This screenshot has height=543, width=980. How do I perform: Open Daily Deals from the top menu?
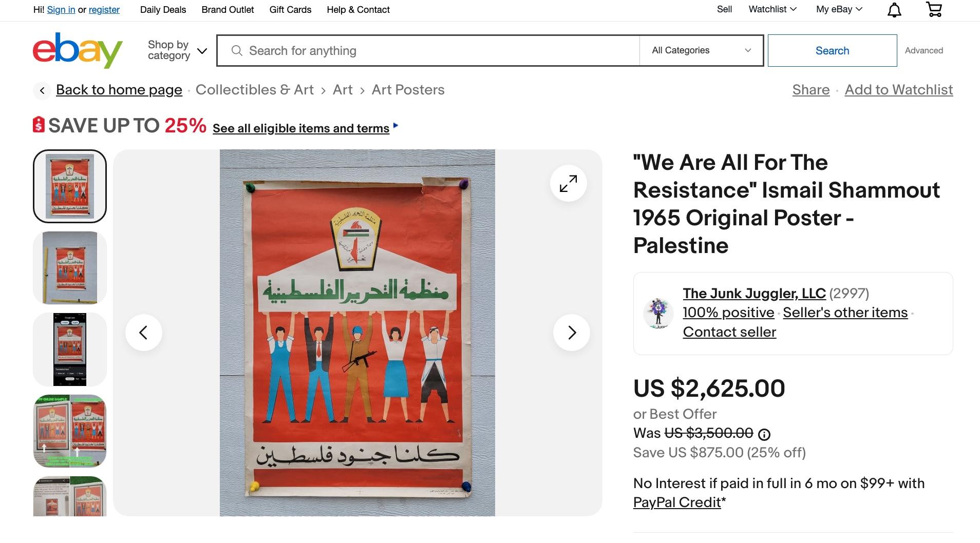[163, 10]
